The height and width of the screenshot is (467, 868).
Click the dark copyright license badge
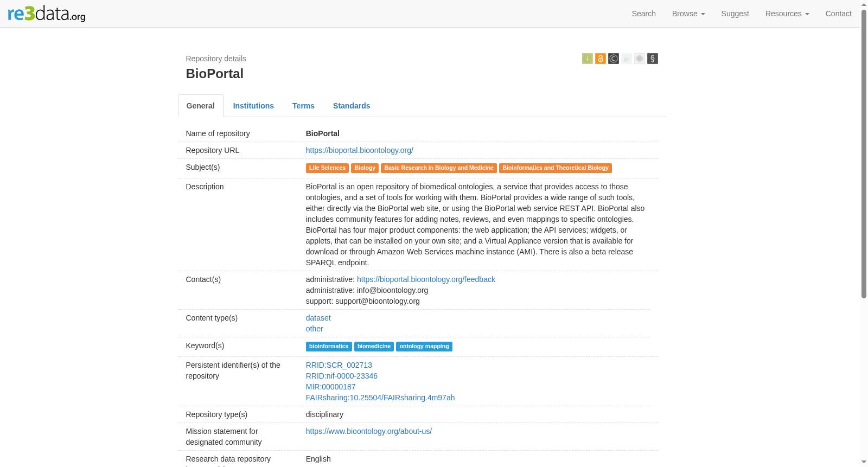click(x=614, y=59)
